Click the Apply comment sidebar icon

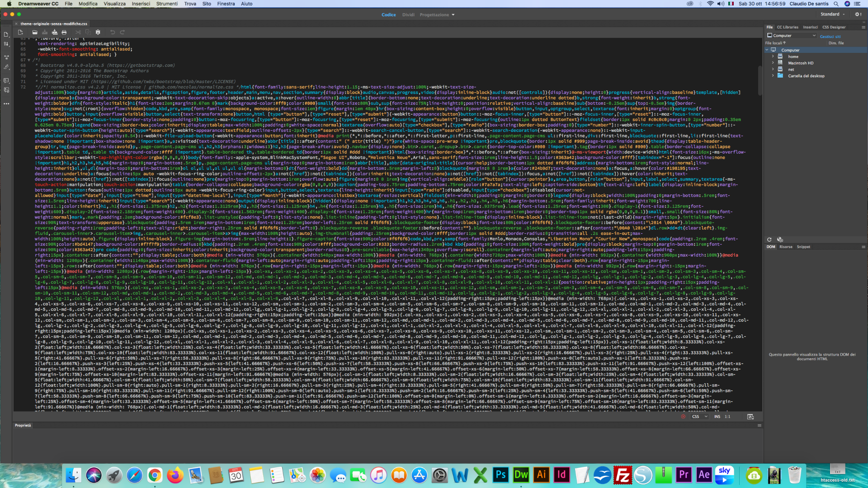(6, 80)
